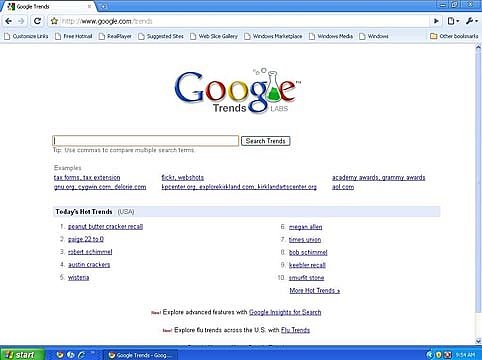
Task: Open hot trend keebler recall
Action: click(307, 265)
